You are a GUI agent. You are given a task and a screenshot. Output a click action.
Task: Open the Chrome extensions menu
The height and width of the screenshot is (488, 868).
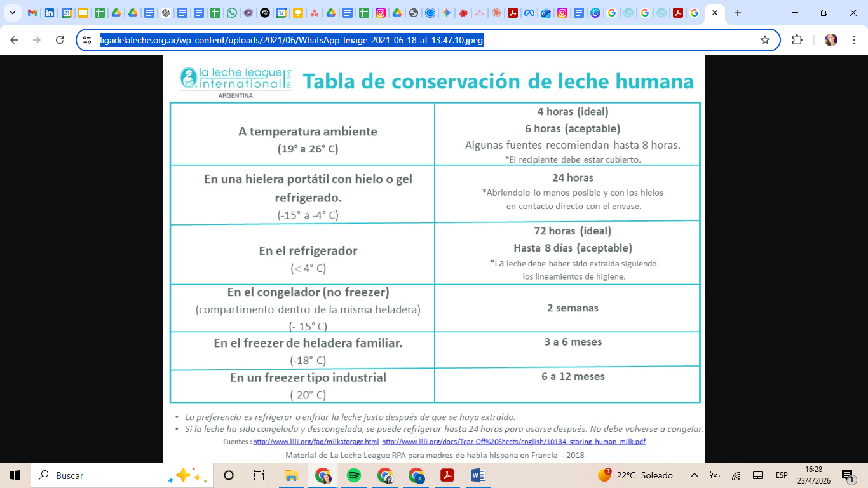click(797, 40)
